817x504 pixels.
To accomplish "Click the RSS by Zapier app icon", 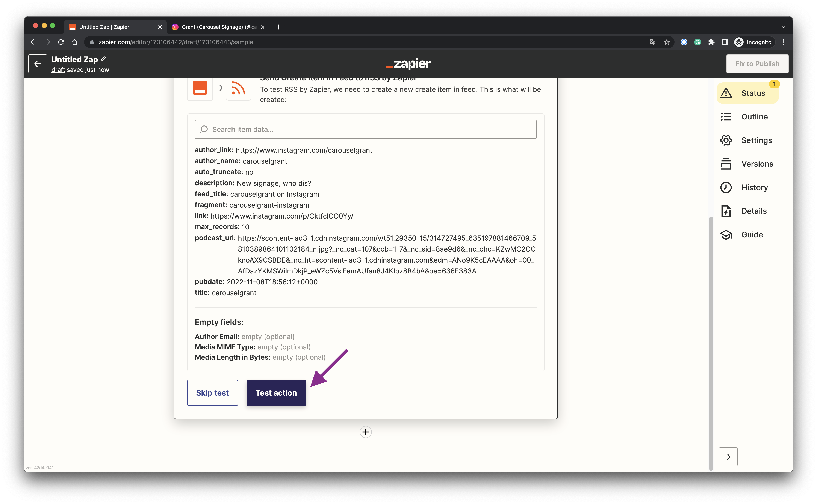I will (238, 88).
